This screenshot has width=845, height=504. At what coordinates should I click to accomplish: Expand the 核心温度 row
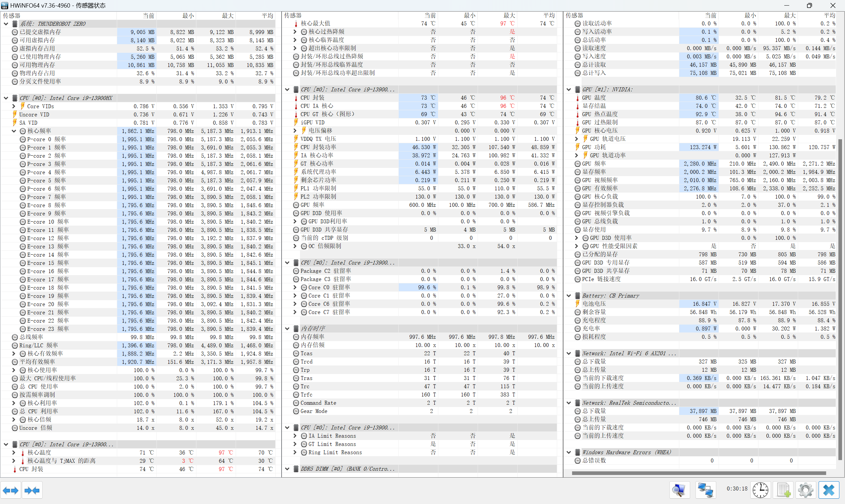coord(14,452)
